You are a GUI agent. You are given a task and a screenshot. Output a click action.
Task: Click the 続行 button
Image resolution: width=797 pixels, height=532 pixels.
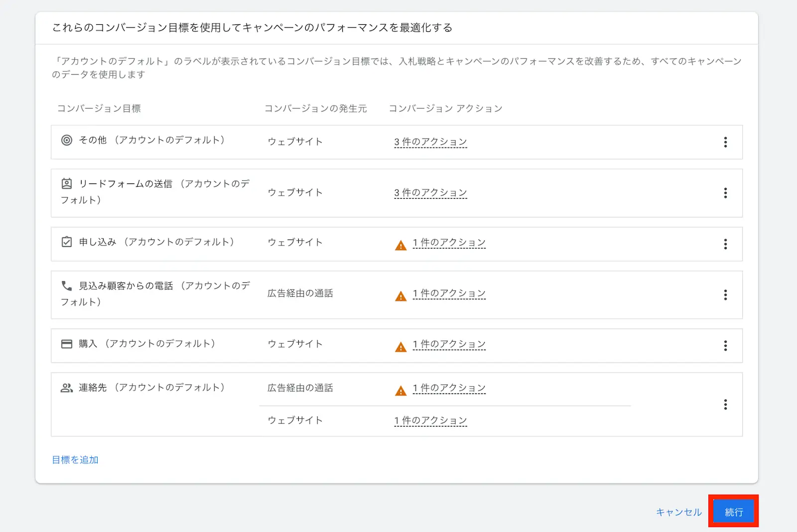[x=733, y=511]
